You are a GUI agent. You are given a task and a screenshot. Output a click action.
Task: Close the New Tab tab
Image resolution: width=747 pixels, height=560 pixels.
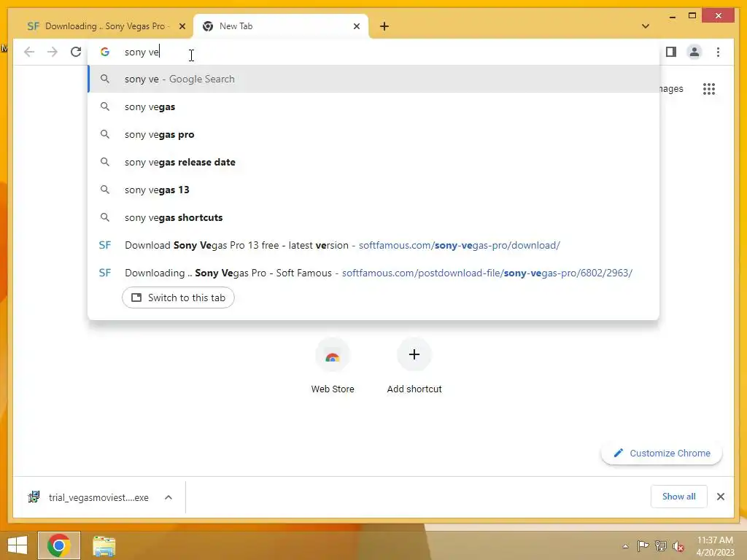(356, 27)
